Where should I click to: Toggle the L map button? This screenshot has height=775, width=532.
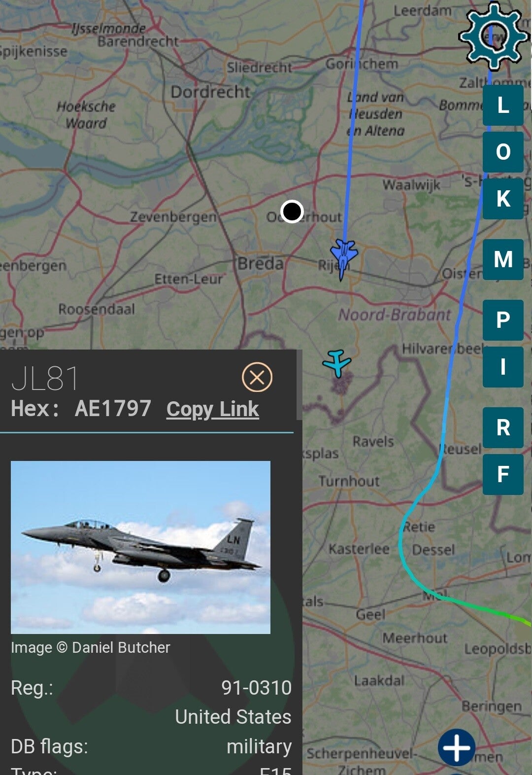pos(503,105)
